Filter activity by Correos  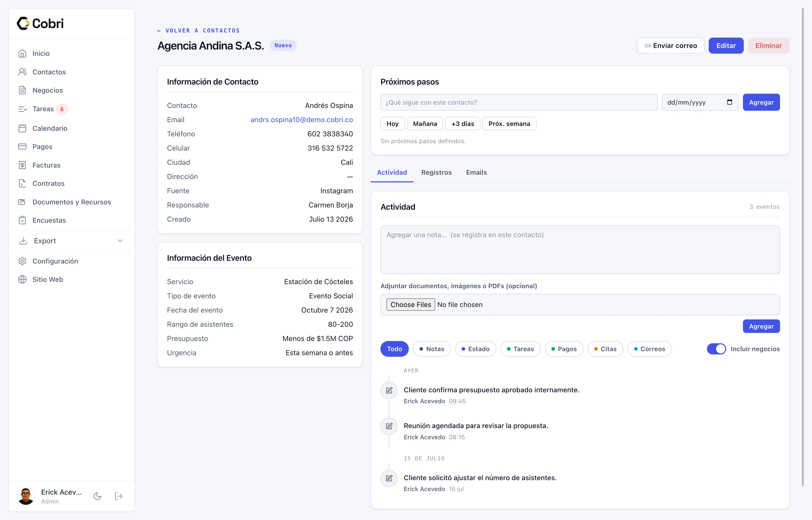point(649,349)
